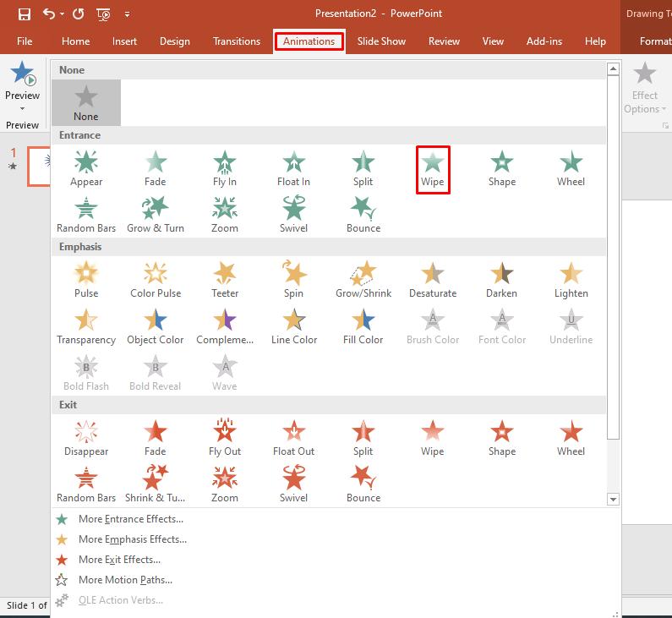
Task: Click the Redo icon
Action: [78, 14]
